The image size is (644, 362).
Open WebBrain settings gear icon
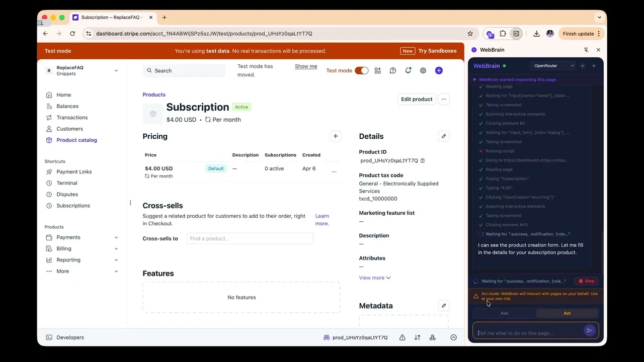click(x=583, y=66)
